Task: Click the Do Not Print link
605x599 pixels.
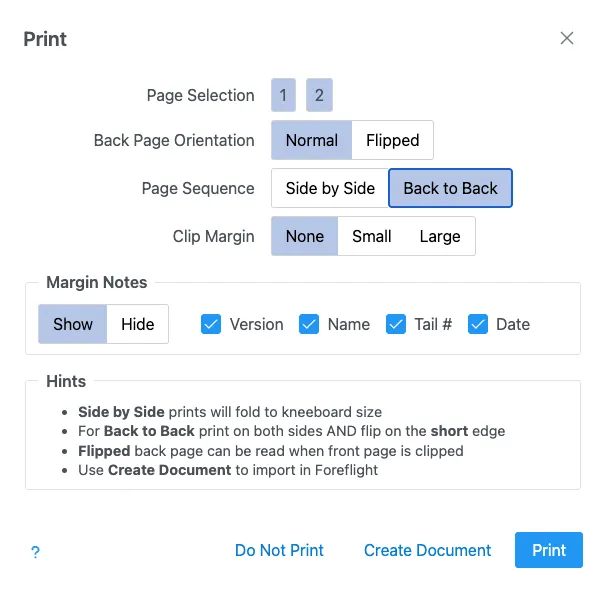Action: click(x=279, y=550)
